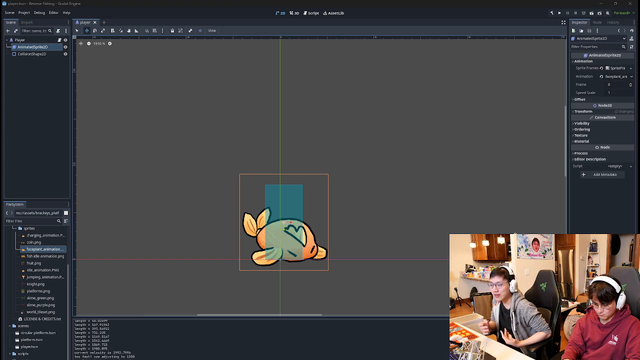
Task: Open the AssetLib workspace
Action: coord(333,13)
